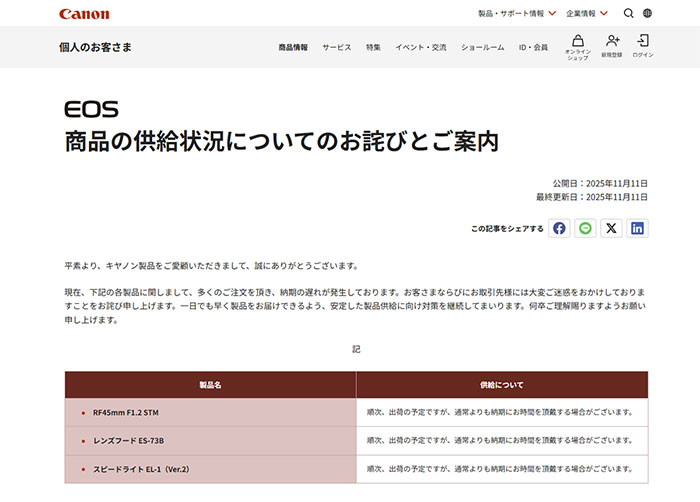Open the ショールーム menu
The width and height of the screenshot is (700, 502).
[x=483, y=47]
